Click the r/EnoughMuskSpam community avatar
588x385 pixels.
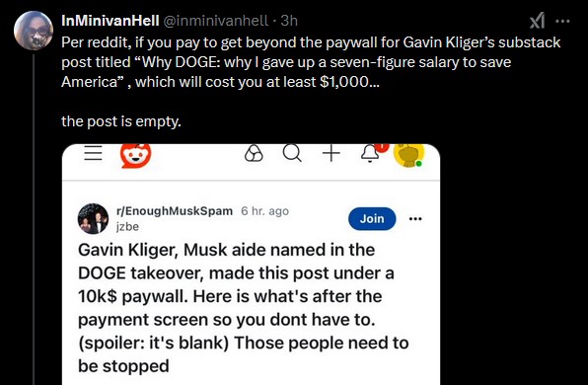coord(93,219)
